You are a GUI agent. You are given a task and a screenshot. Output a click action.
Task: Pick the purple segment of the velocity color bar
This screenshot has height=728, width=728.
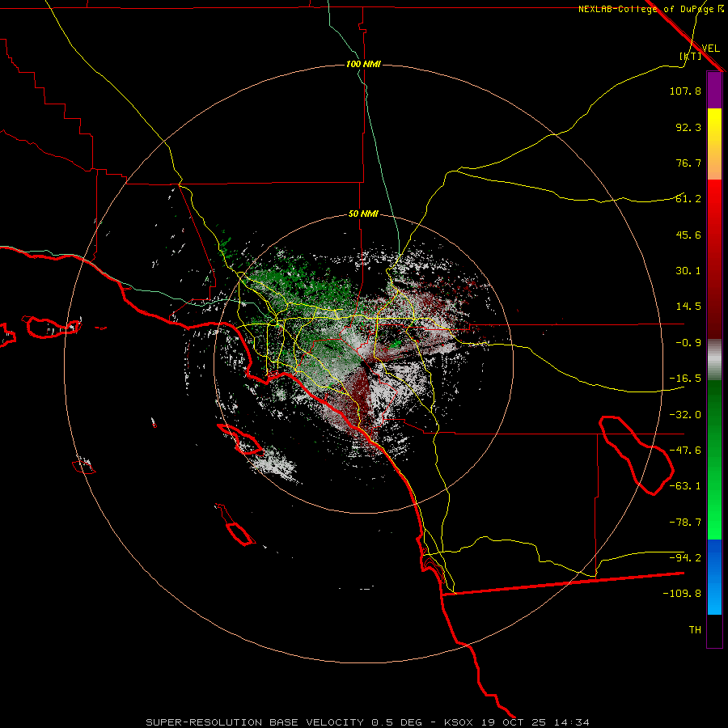coord(714,90)
